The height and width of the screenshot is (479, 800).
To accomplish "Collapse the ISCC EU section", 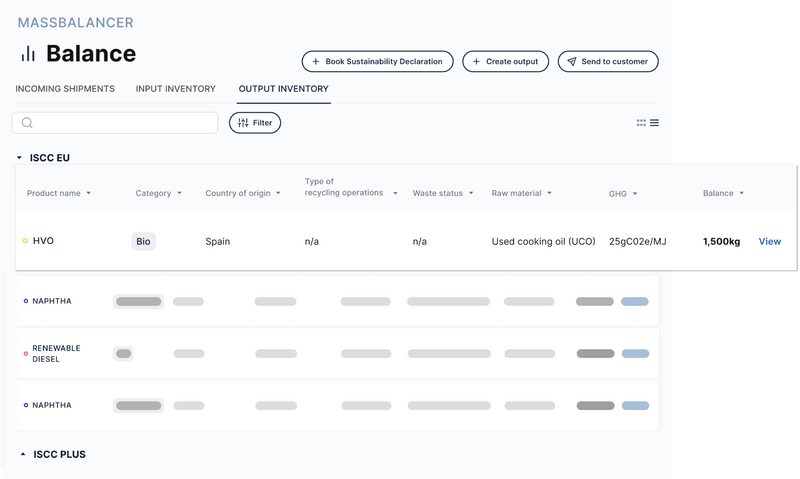I will tap(19, 158).
